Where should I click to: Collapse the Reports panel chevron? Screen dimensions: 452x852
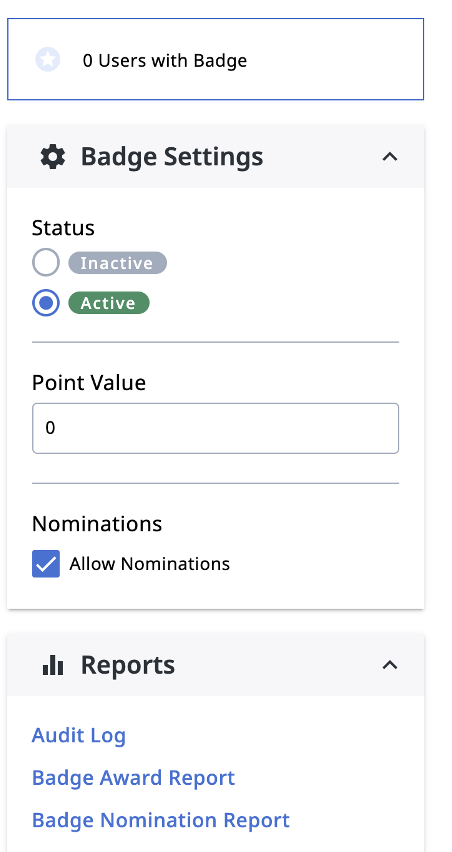coord(390,665)
